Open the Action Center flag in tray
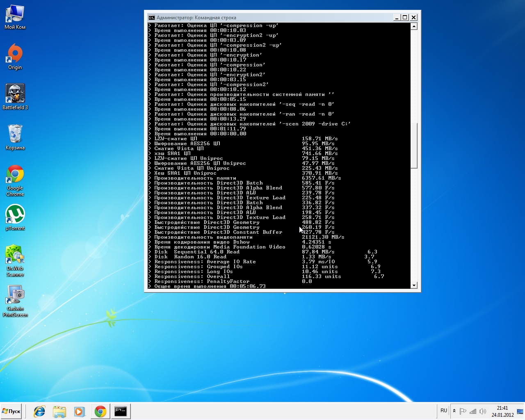Viewport: 525px width, 420px height. coord(463,411)
